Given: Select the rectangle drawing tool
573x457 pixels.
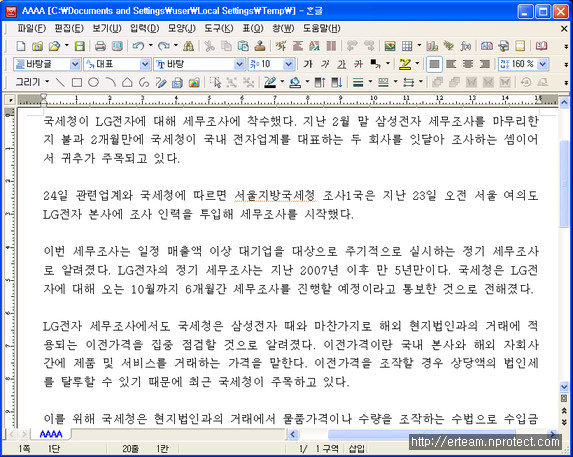Looking at the screenshot, I should click(77, 83).
